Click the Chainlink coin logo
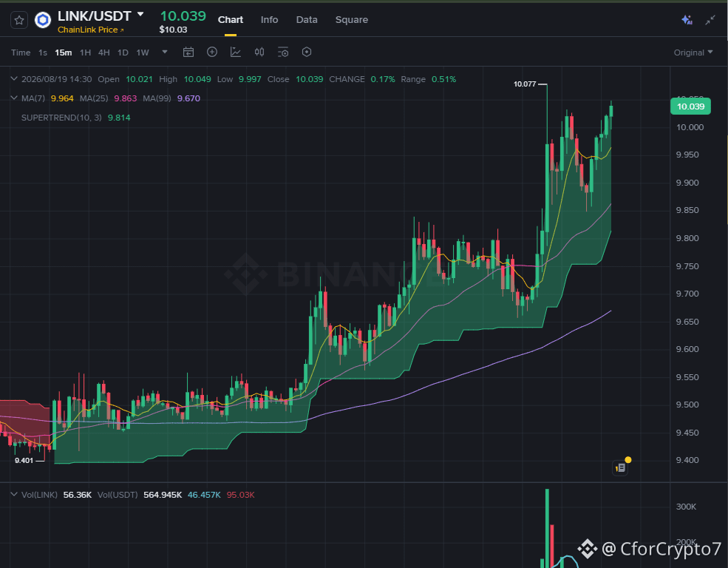The width and height of the screenshot is (728, 568). (43, 20)
